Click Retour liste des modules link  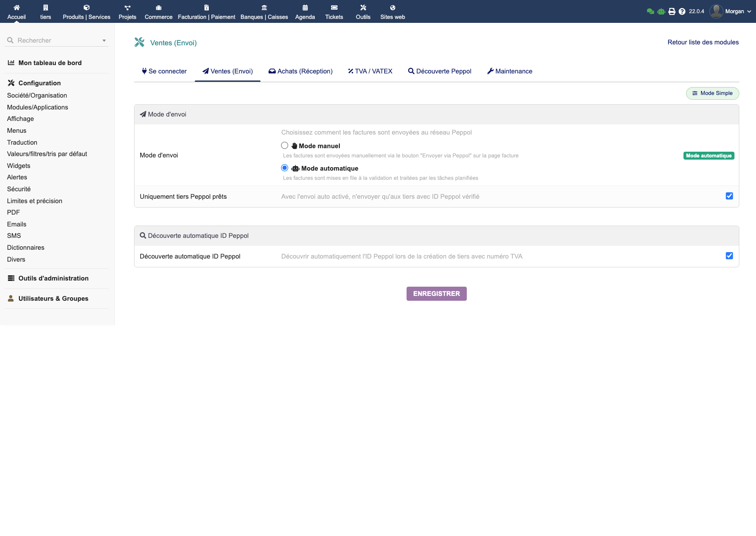pyautogui.click(x=703, y=42)
